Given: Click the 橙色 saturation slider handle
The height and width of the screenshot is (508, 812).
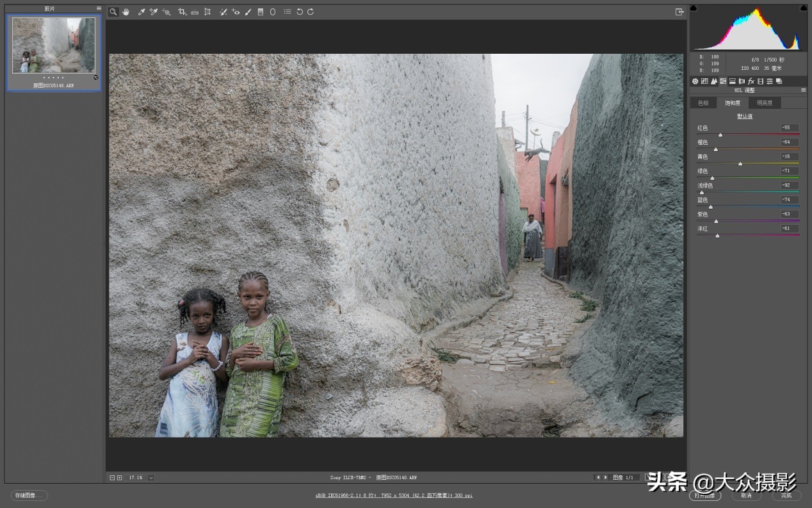Looking at the screenshot, I should pyautogui.click(x=716, y=149).
